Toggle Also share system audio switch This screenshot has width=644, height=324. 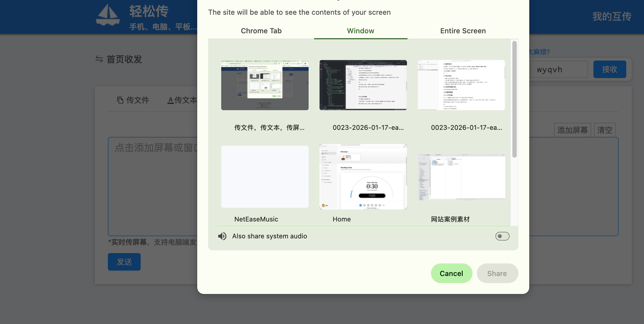click(x=502, y=236)
